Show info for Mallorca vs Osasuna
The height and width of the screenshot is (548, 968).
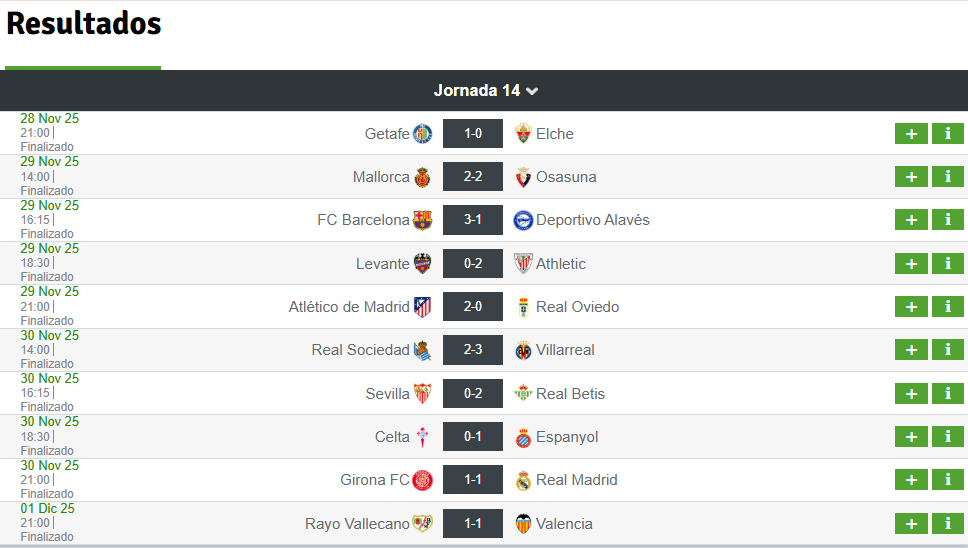click(947, 177)
